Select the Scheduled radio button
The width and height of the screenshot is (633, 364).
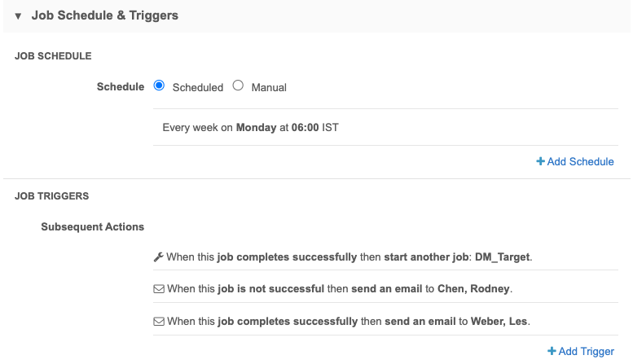[159, 86]
